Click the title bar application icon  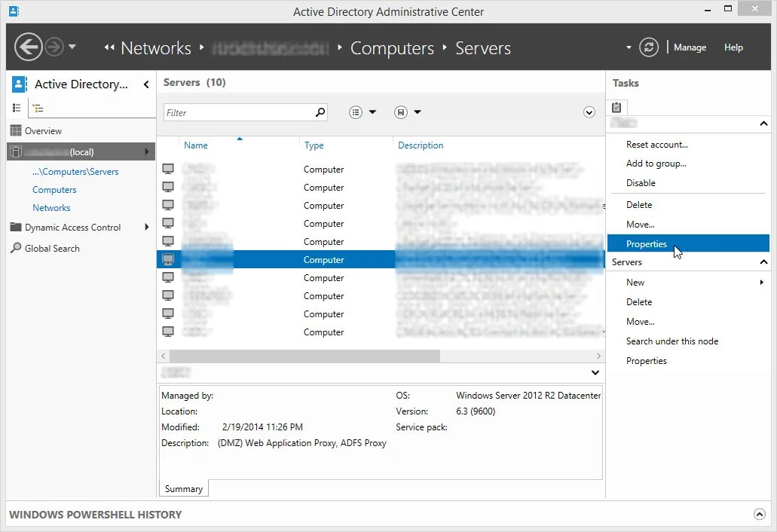(x=14, y=11)
